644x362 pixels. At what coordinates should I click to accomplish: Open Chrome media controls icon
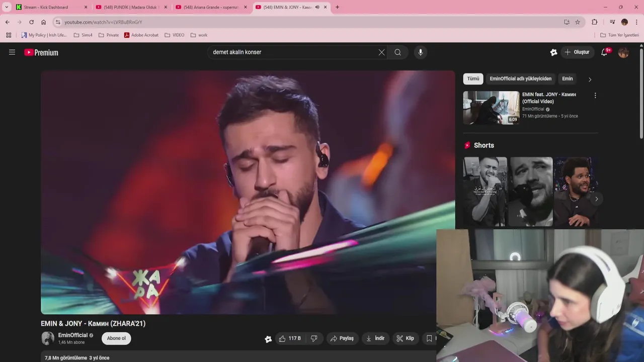[612, 22]
